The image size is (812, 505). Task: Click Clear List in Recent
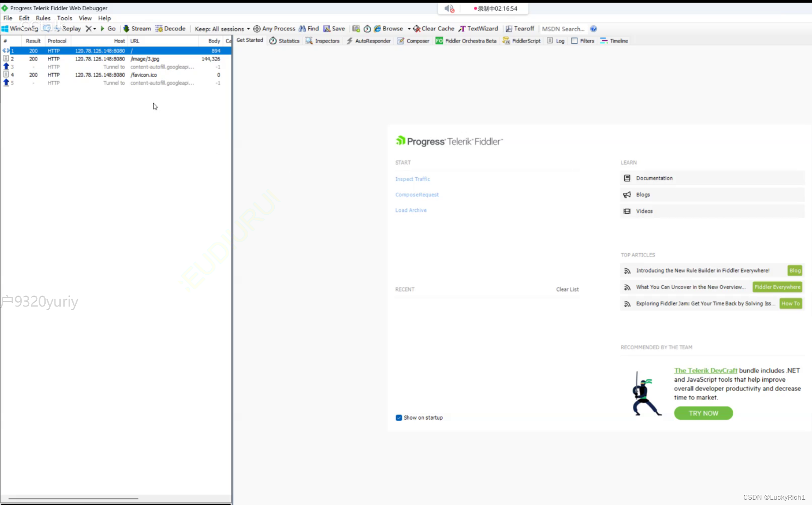(567, 289)
